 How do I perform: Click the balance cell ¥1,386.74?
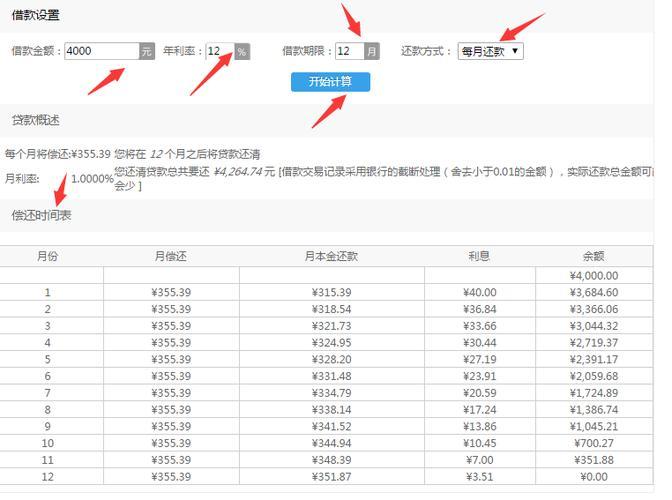pyautogui.click(x=594, y=410)
